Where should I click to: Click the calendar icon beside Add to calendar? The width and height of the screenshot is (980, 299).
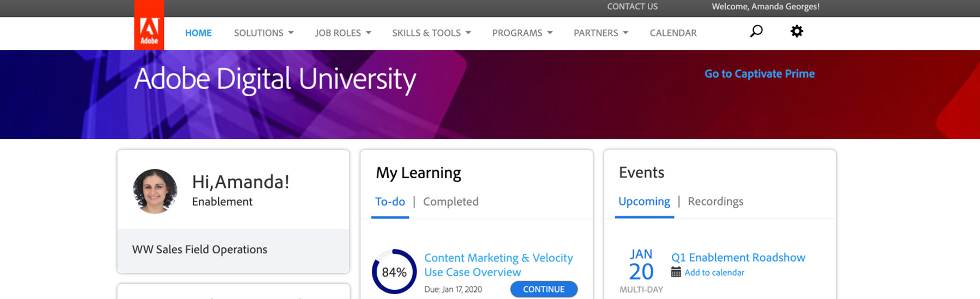(676, 272)
